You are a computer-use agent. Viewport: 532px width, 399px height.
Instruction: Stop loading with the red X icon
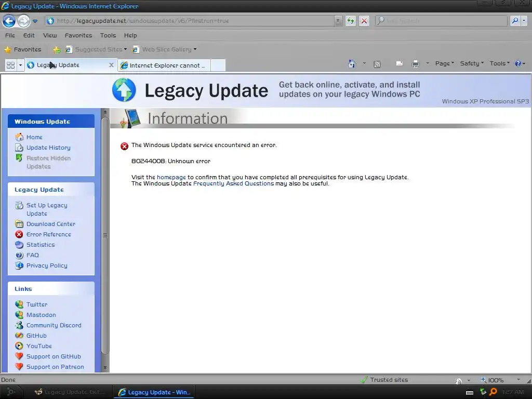[364, 21]
